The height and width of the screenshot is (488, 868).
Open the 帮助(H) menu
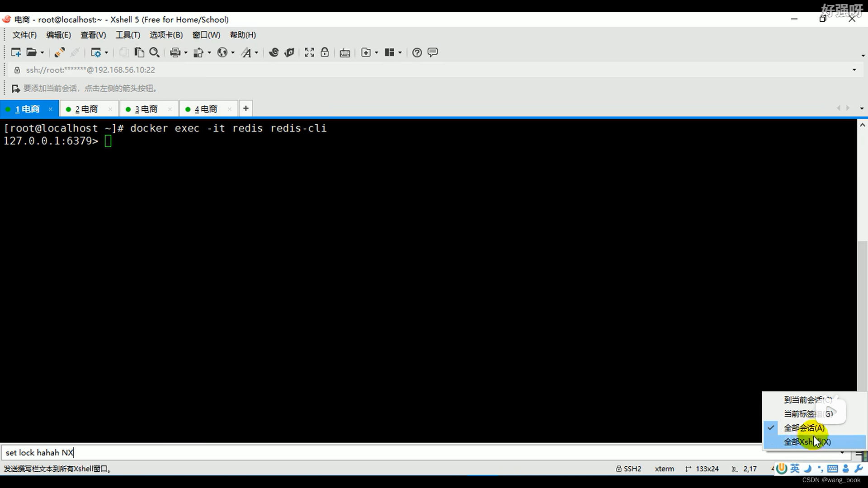point(243,35)
